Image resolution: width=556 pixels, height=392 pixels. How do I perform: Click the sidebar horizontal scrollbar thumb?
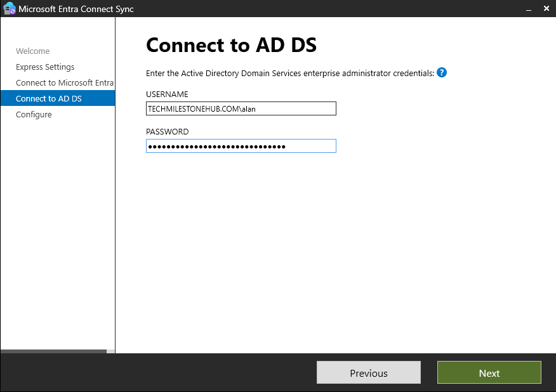click(53, 351)
